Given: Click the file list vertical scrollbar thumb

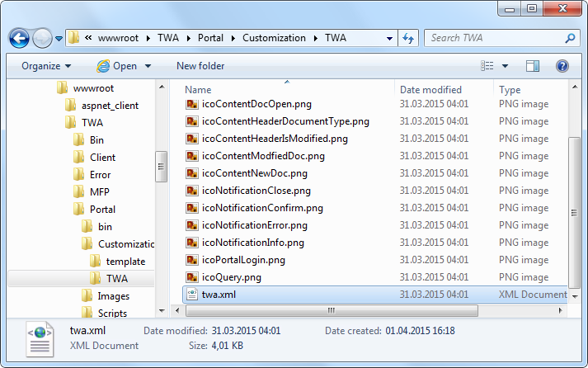Looking at the screenshot, I should [x=574, y=213].
